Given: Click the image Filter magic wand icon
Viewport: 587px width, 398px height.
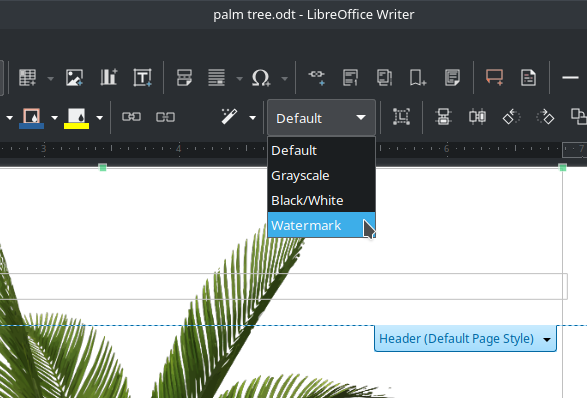Looking at the screenshot, I should 229,117.
